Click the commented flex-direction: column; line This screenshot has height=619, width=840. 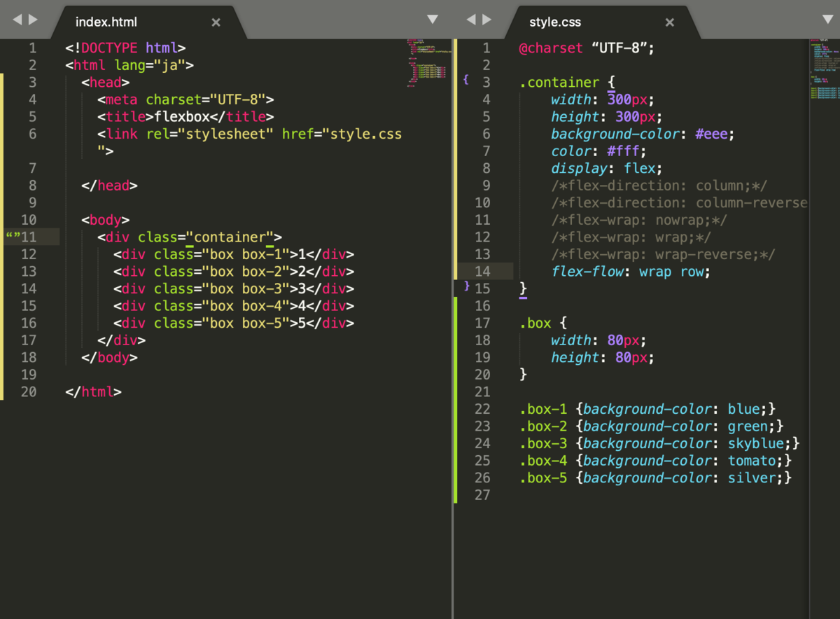pos(659,186)
